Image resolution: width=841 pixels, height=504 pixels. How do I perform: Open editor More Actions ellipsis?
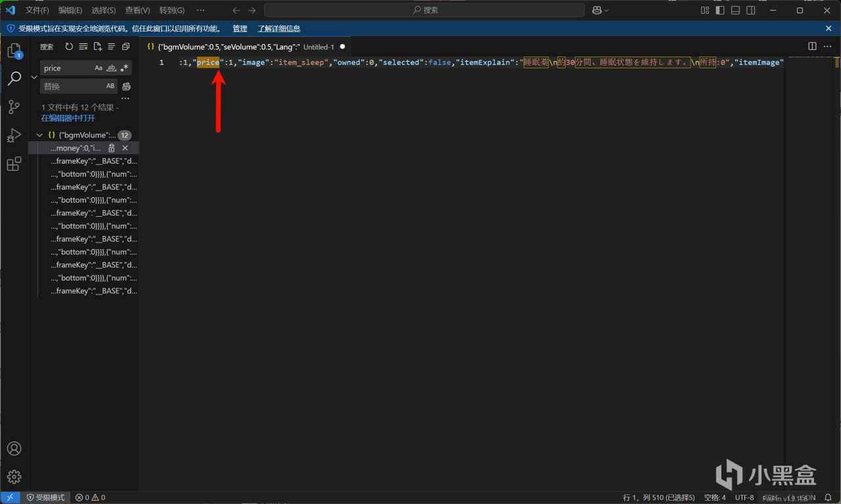[828, 47]
